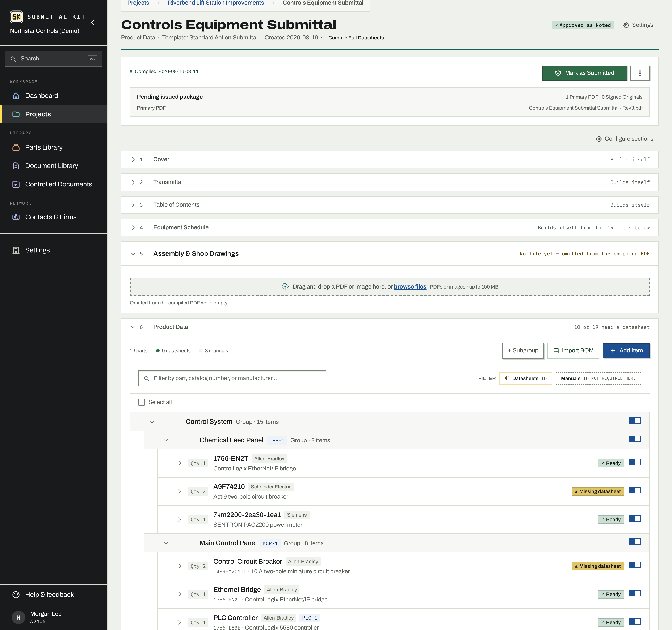Follow the browse files link
The height and width of the screenshot is (630, 672).
[410, 287]
